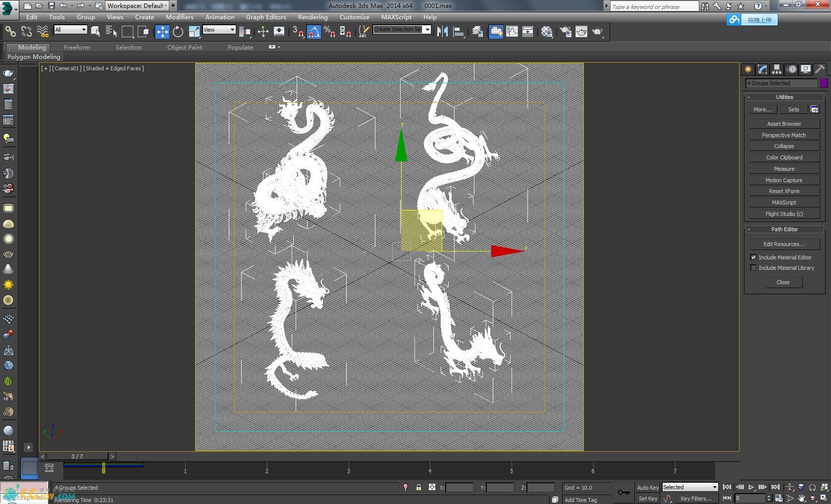Click the Use Pivot Point Center icon
Screen dimensions: 831x504
pos(245,32)
